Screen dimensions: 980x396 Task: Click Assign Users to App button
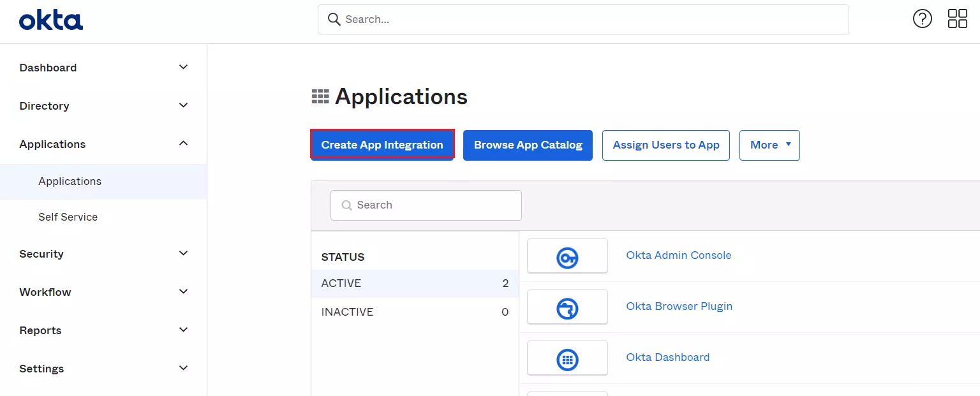coord(666,145)
